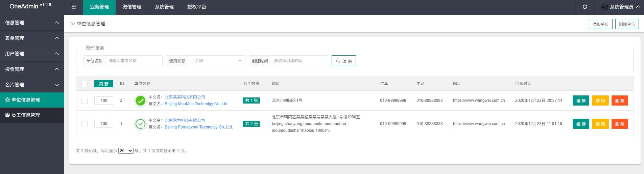The height and width of the screenshot is (174, 644).
Task: Click green status checkmark for 北京网为科技有限公司
Action: click(x=140, y=124)
